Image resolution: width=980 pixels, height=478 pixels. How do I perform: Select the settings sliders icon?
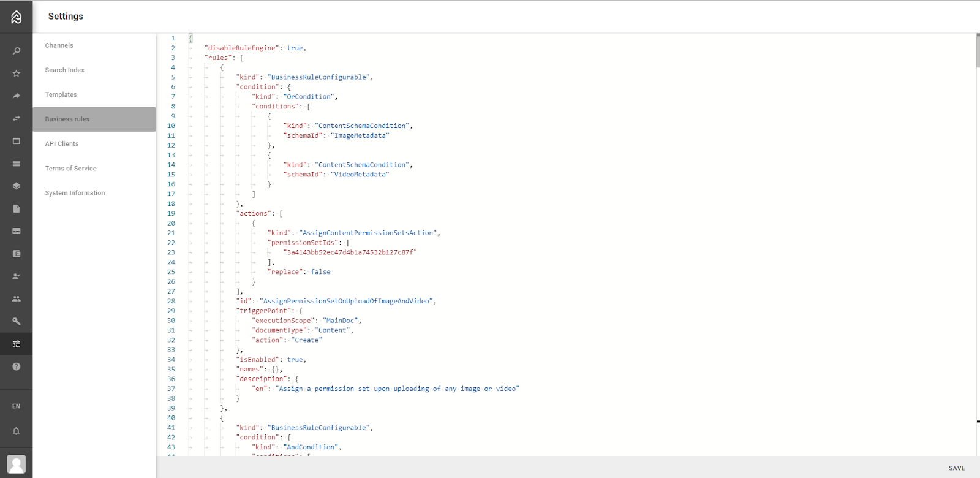coord(16,344)
